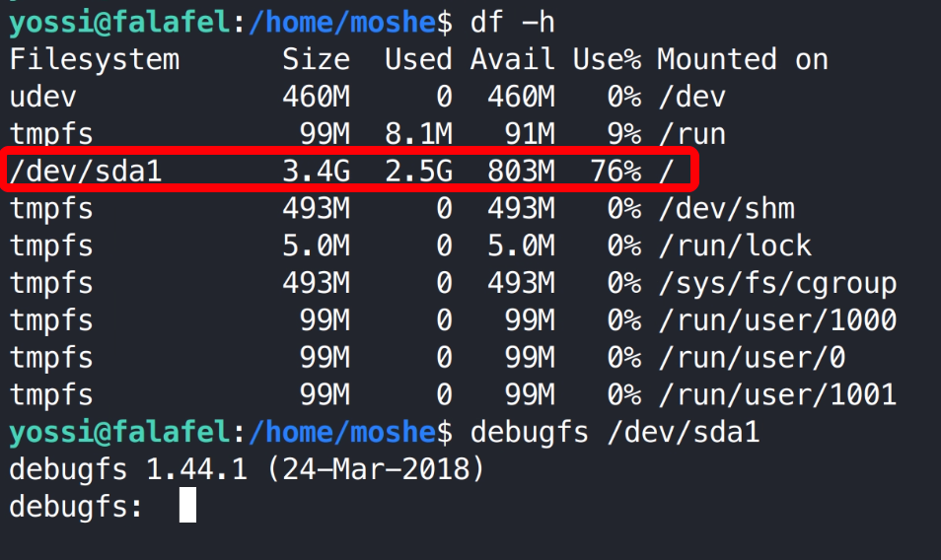Click the Use% column header
This screenshot has height=560, width=941.
tap(606, 59)
